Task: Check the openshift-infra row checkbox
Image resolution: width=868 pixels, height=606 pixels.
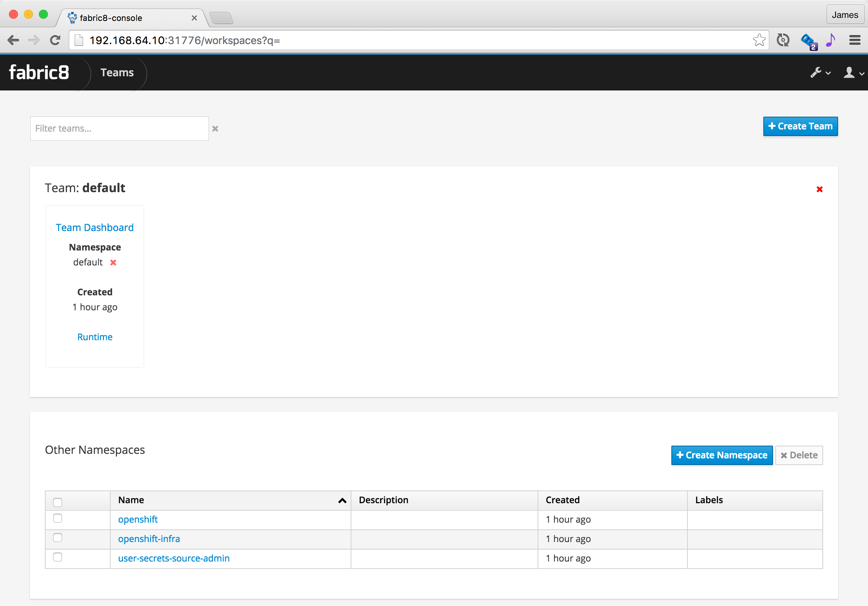Action: 58,538
